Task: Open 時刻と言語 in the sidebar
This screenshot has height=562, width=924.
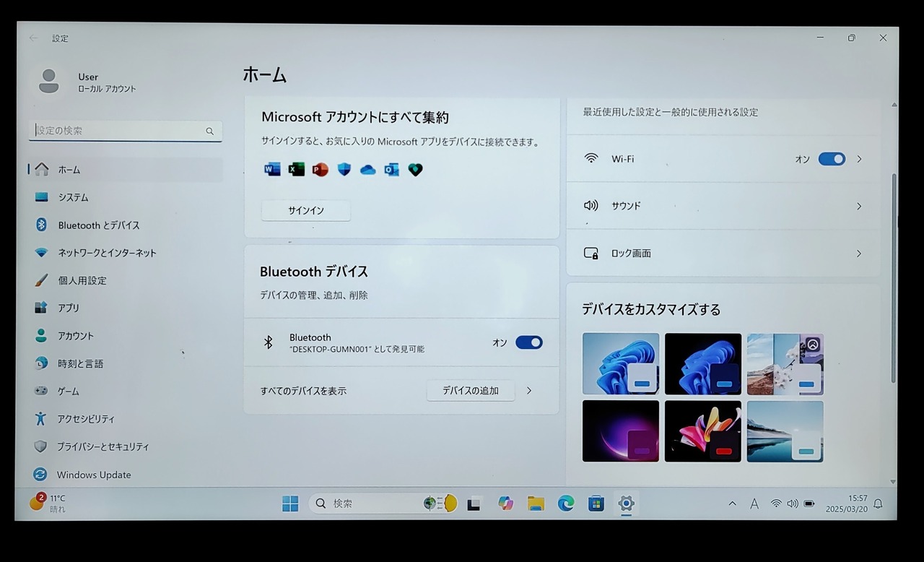Action: tap(126, 363)
